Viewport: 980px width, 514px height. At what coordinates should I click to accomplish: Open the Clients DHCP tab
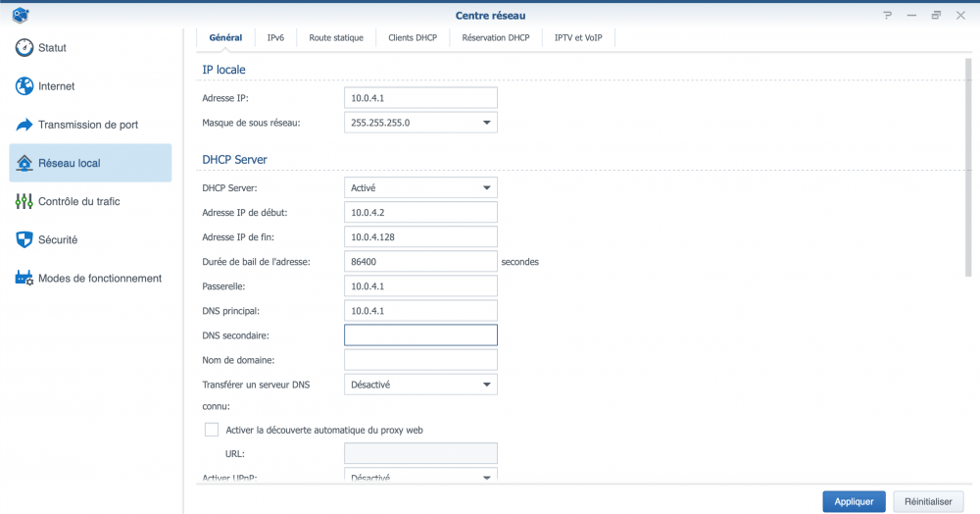click(x=413, y=38)
